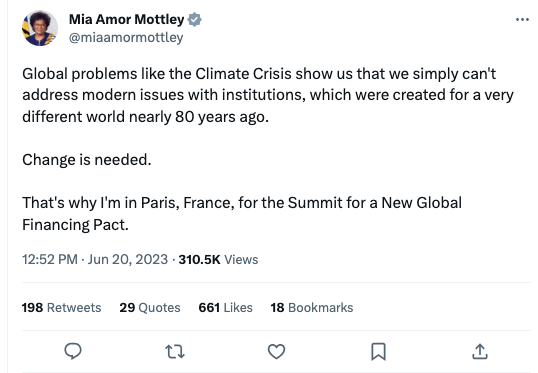Open the three-dot more options menu
The height and width of the screenshot is (373, 538).
(x=522, y=20)
